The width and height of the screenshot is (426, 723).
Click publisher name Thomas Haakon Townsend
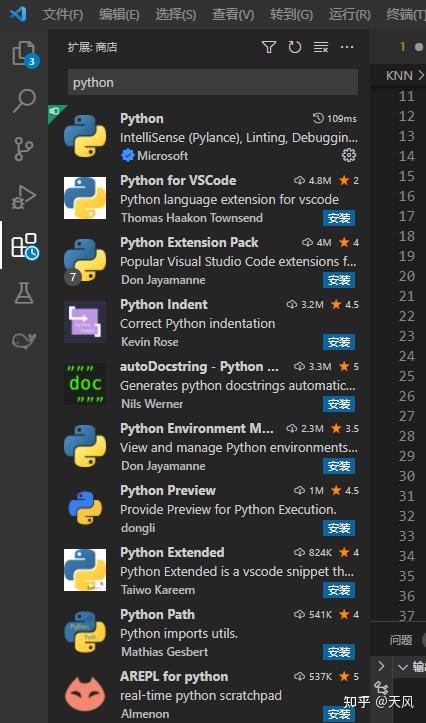point(192,218)
